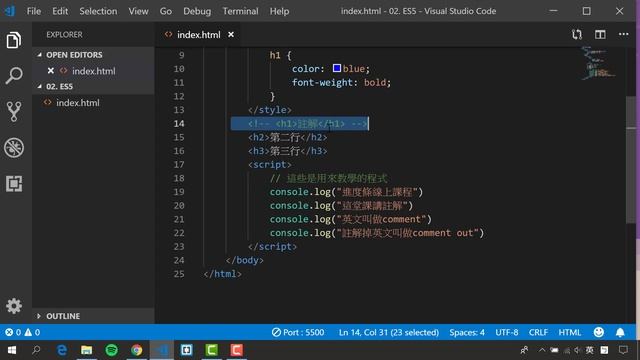Image resolution: width=640 pixels, height=360 pixels.
Task: Open the Extensions view
Action: coord(14,183)
